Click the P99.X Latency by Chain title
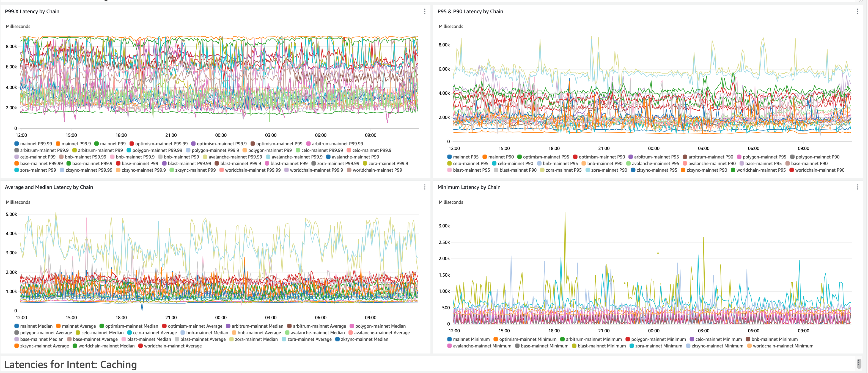This screenshot has width=868, height=373. pos(32,12)
